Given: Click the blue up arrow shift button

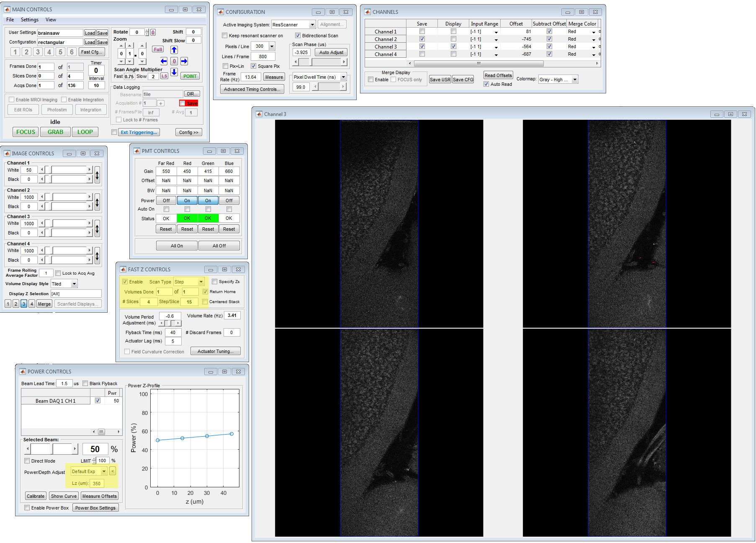Looking at the screenshot, I should (174, 50).
